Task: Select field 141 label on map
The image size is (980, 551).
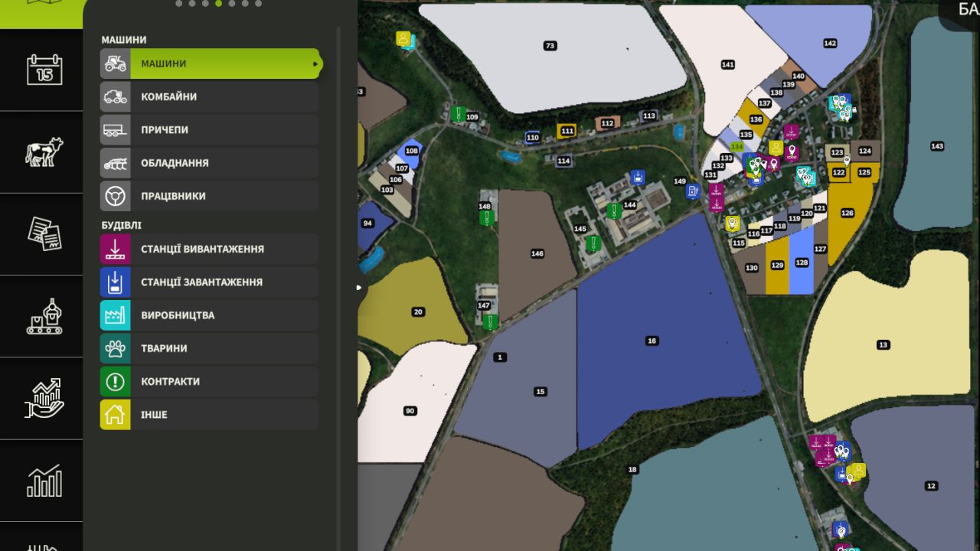Action: pos(728,64)
